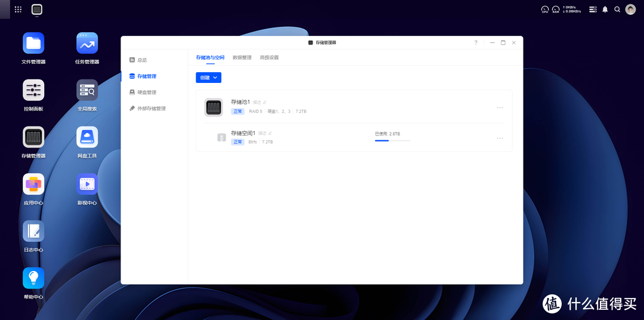Minimize the 存储管理器 window
644x320 pixels.
pyautogui.click(x=492, y=42)
